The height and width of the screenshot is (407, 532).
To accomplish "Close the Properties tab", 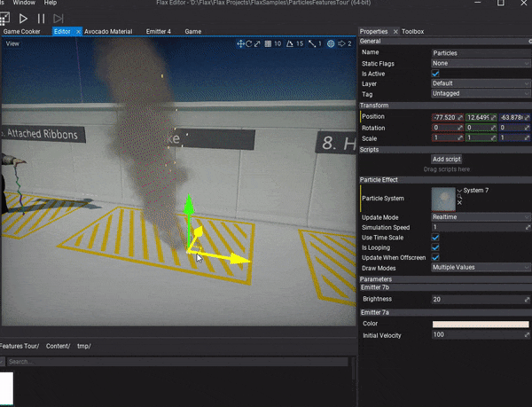I will (x=395, y=32).
